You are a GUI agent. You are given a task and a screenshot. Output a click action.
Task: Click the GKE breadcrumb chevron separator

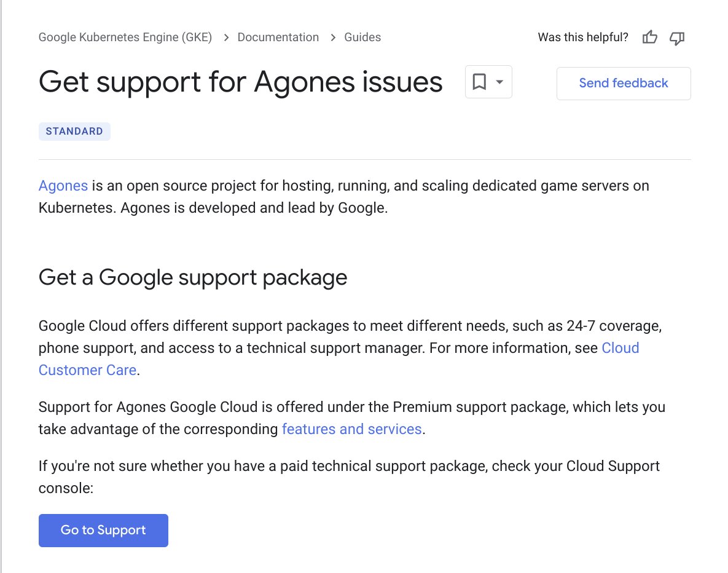[226, 37]
